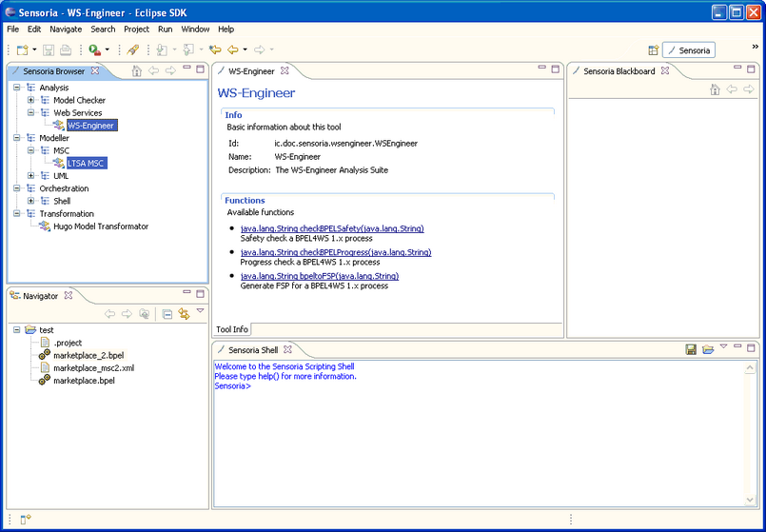Open the checkBPELProgress function link

tap(336, 252)
